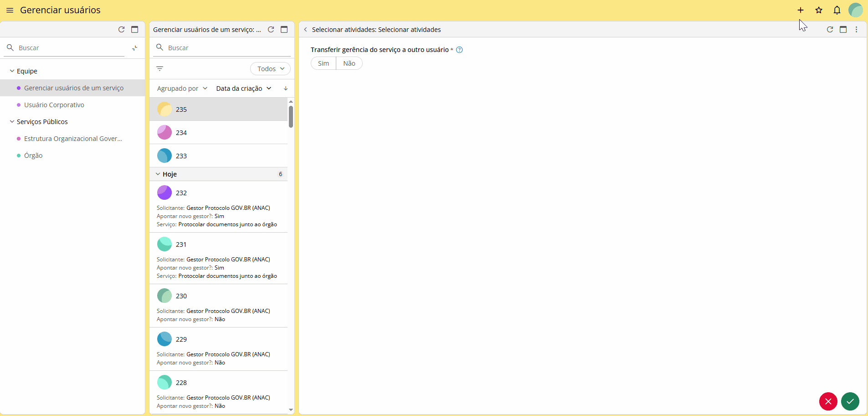Select record 234 in list
Image resolution: width=868 pixels, height=416 pixels.
pos(219,133)
